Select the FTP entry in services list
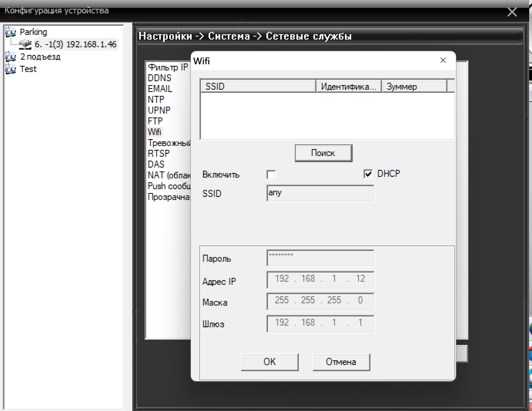 coord(155,121)
